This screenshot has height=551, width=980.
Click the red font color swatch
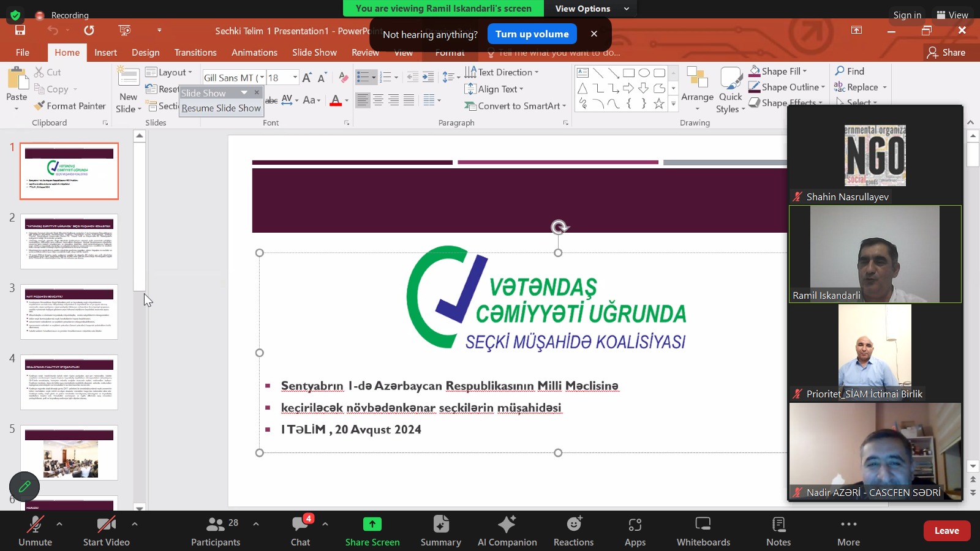(336, 101)
